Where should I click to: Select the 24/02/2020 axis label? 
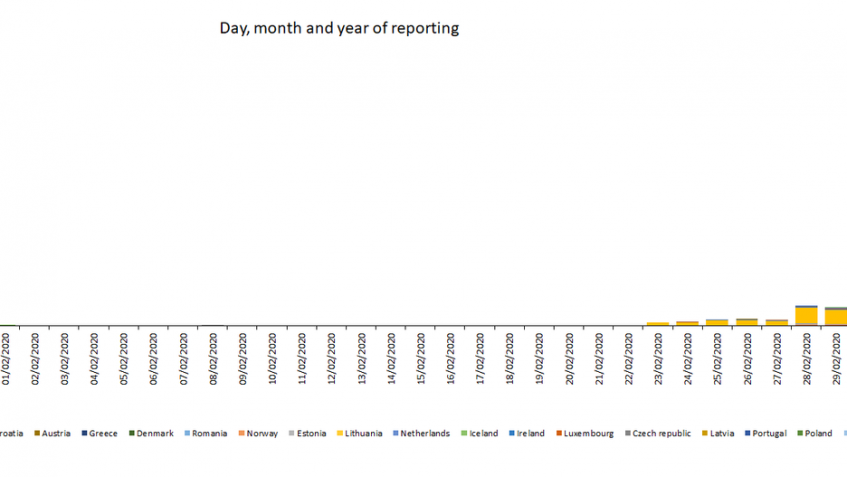coord(688,359)
